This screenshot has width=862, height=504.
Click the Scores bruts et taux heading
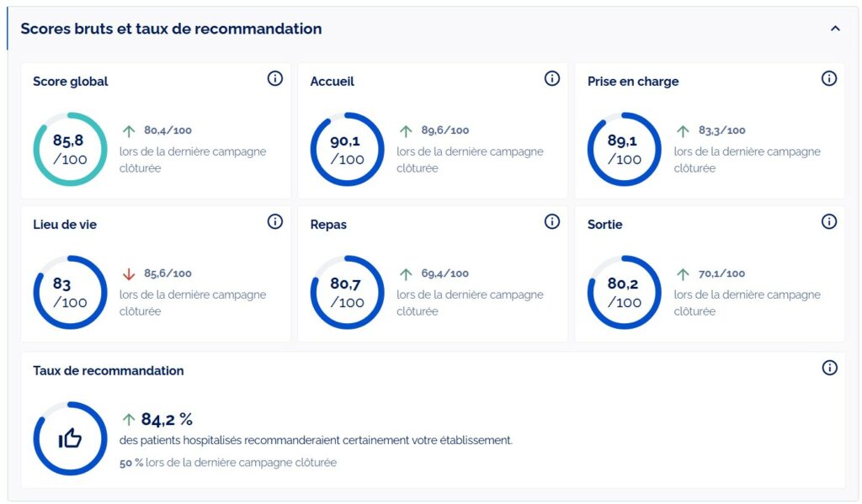pyautogui.click(x=171, y=29)
